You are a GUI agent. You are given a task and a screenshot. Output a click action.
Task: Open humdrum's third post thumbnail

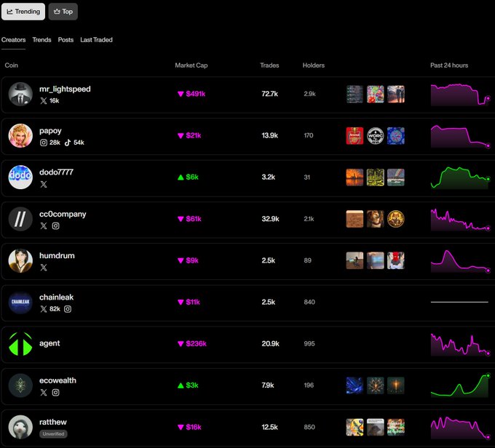pyautogui.click(x=396, y=260)
